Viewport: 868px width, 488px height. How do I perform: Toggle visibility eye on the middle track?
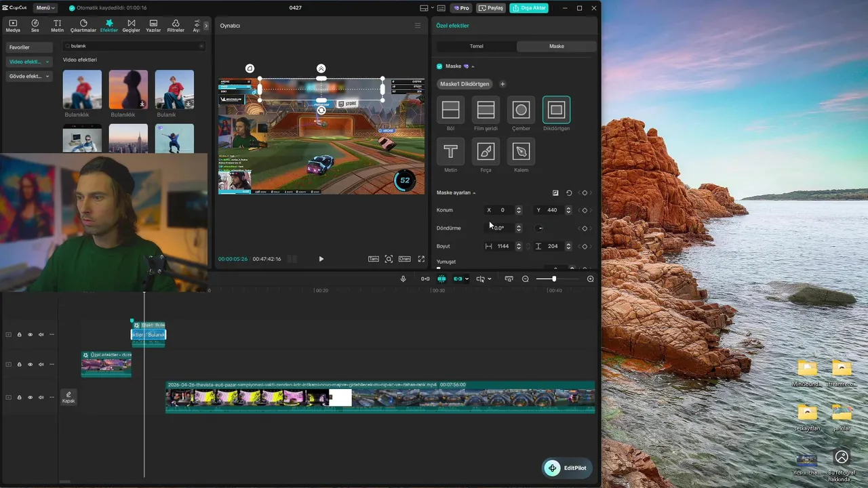30,364
